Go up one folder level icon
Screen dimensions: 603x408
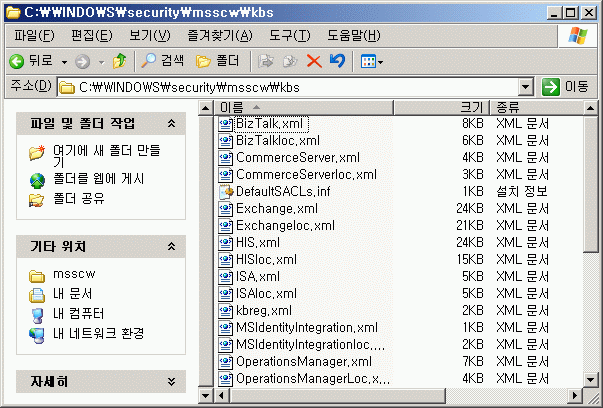click(119, 61)
